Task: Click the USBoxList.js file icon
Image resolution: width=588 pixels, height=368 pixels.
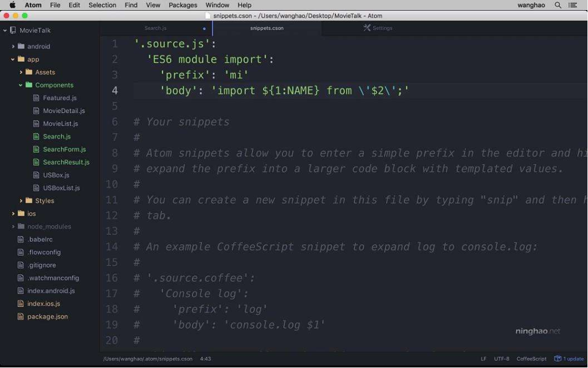Action: click(36, 188)
